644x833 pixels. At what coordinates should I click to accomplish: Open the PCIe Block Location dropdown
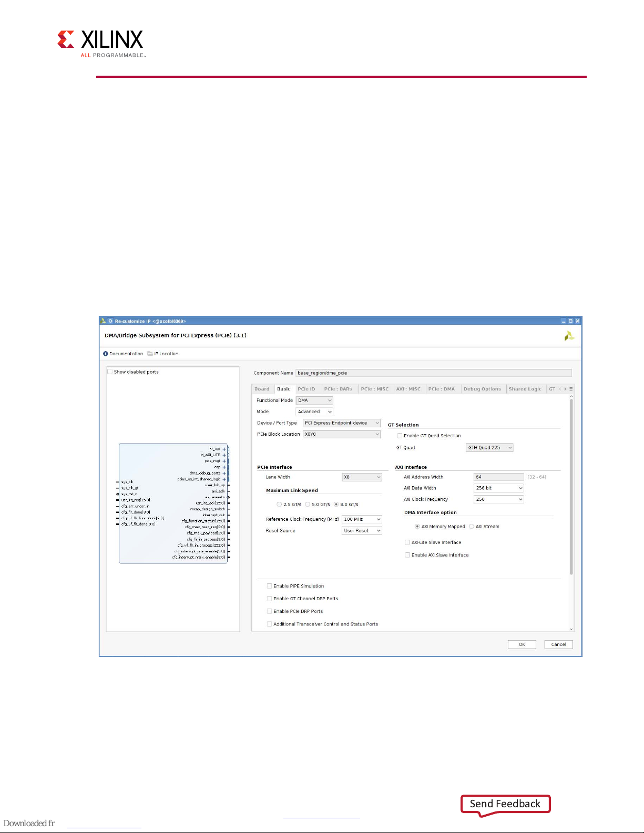coord(342,434)
